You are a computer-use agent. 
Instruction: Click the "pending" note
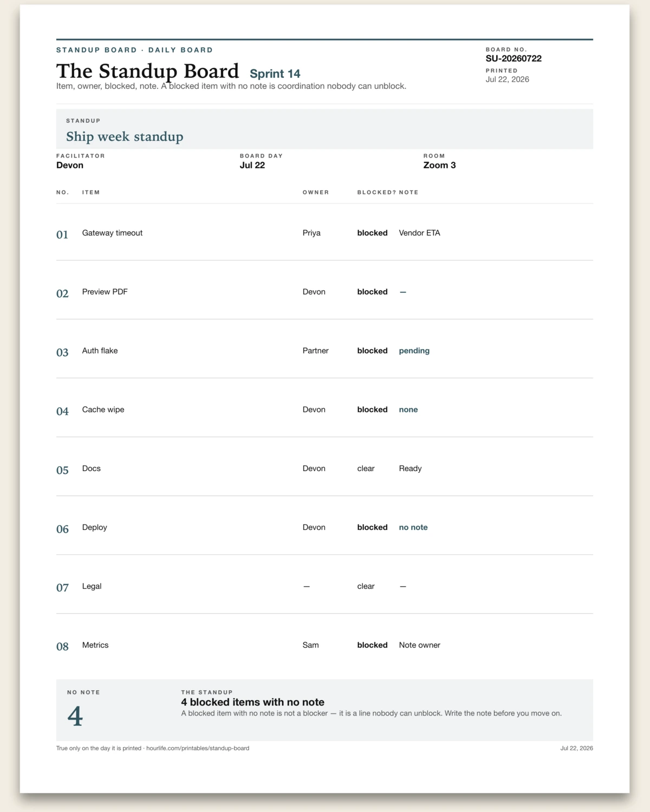point(414,351)
